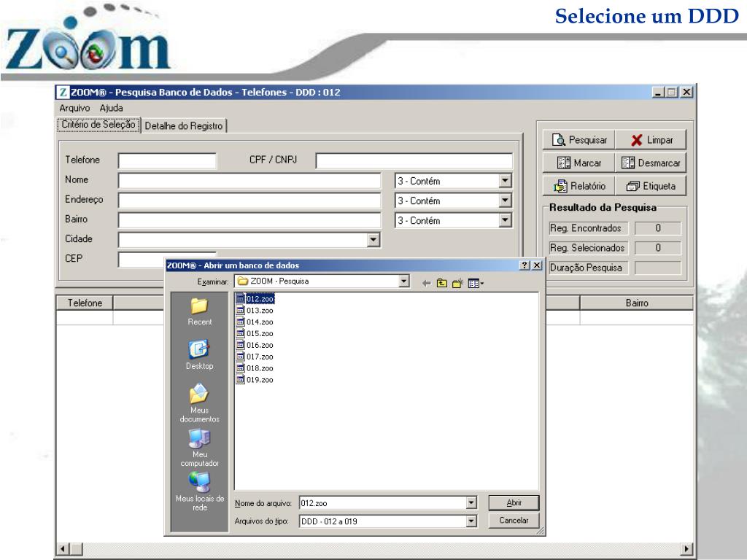Viewport: 747px width, 560px height.
Task: Open the Relatório report button
Action: point(578,186)
